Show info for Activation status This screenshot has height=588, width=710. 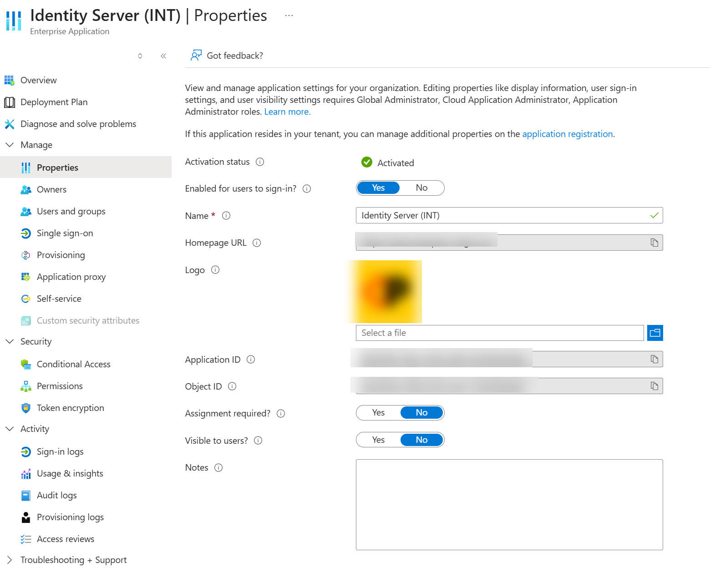pyautogui.click(x=260, y=162)
